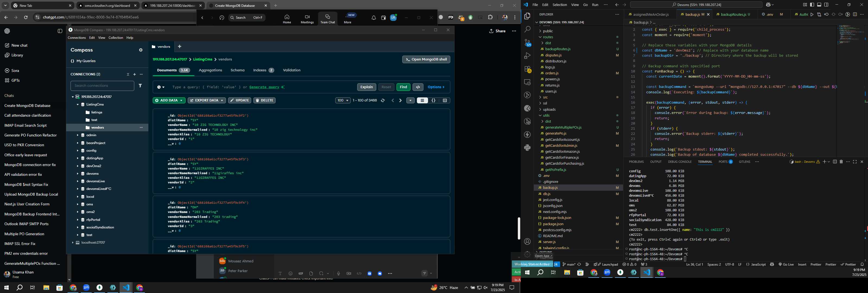868x293 pixels.
Task: Toggle ChatGPT sidebar collapse button
Action: (x=60, y=31)
